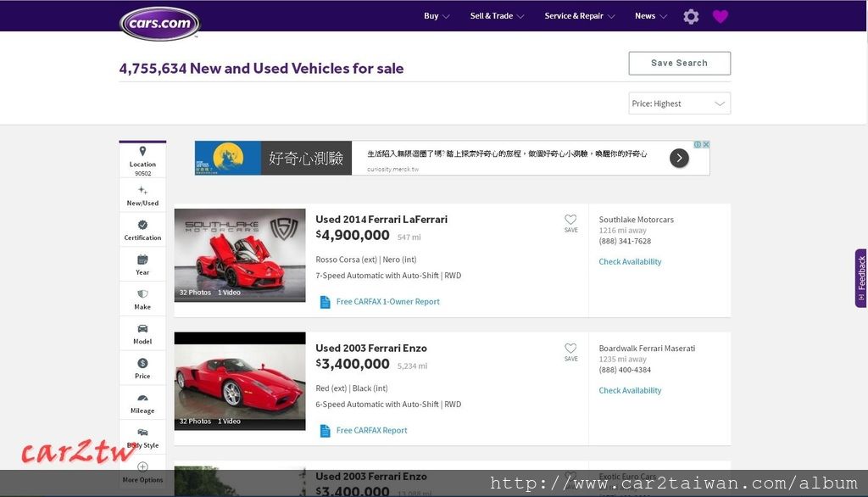The image size is (868, 497).
Task: Open the Model car filter
Action: point(142,328)
